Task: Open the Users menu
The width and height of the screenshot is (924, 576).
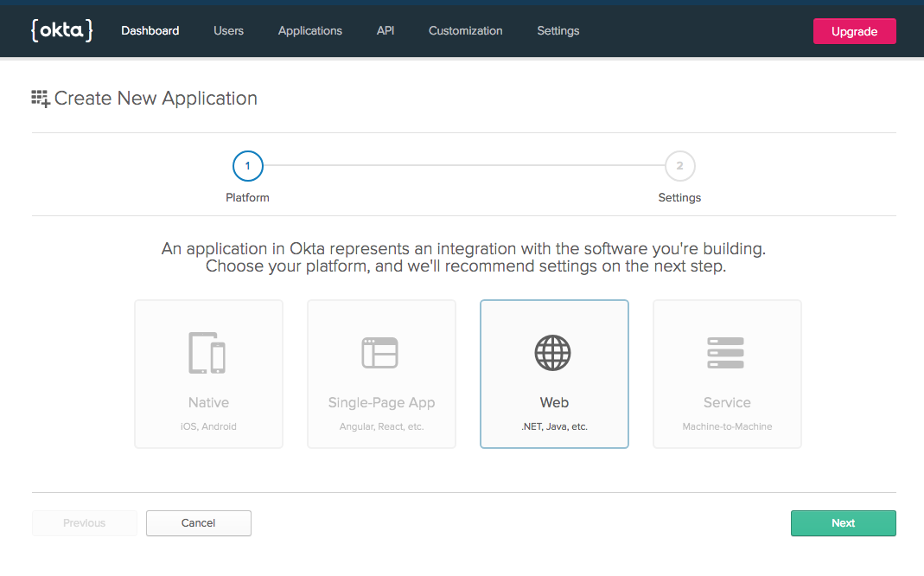Action: (228, 30)
